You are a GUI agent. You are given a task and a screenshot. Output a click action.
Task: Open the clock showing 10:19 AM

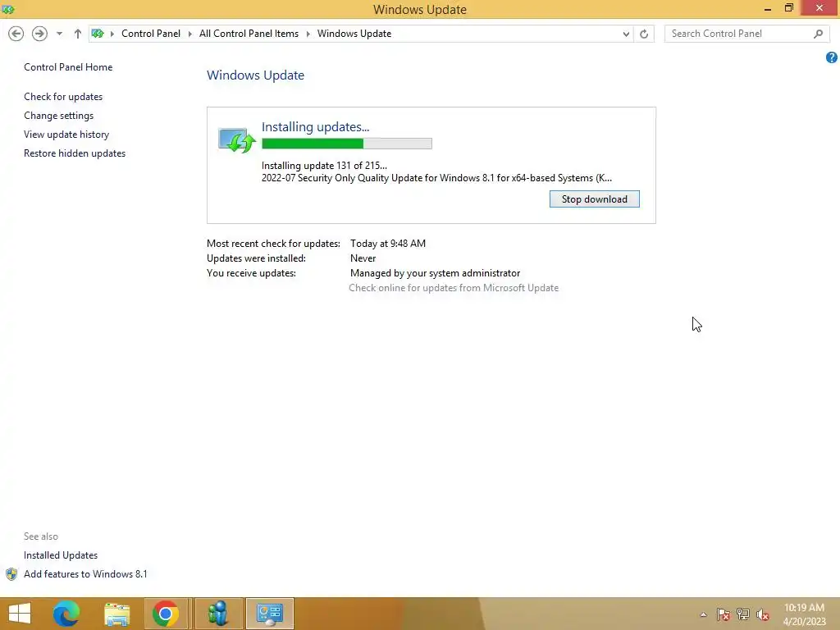804,614
